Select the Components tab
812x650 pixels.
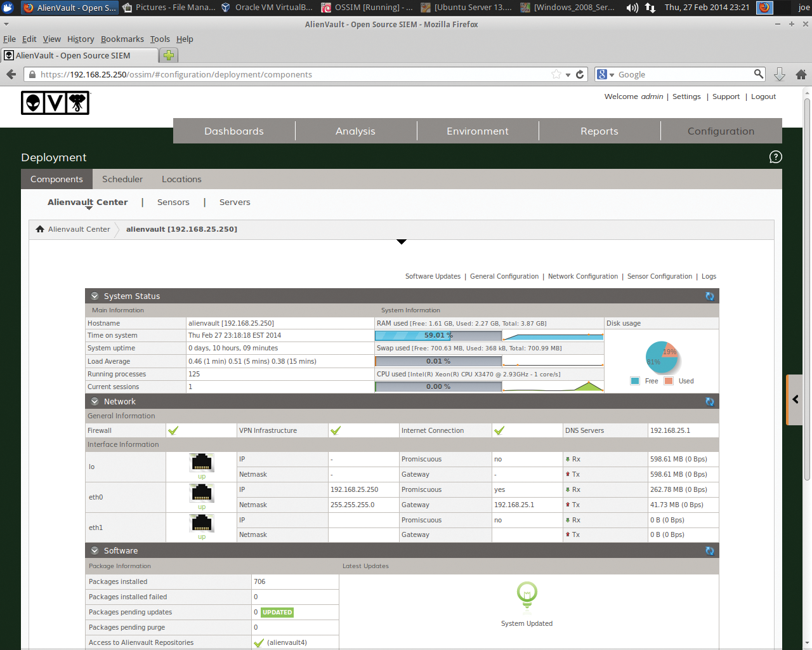click(56, 179)
